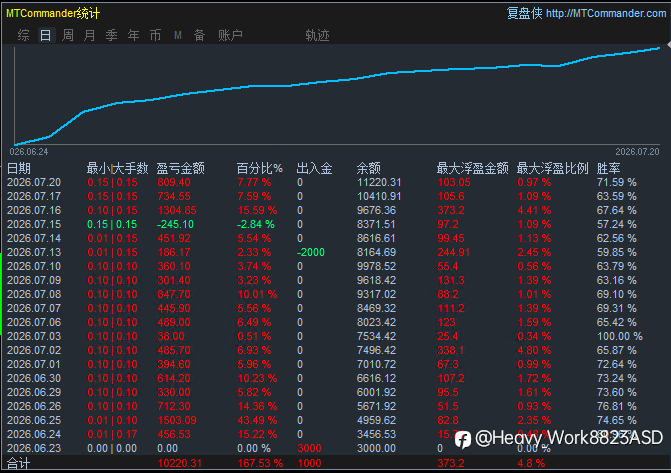Sort by the 余额 column header
This screenshot has width=671, height=473.
pos(368,168)
